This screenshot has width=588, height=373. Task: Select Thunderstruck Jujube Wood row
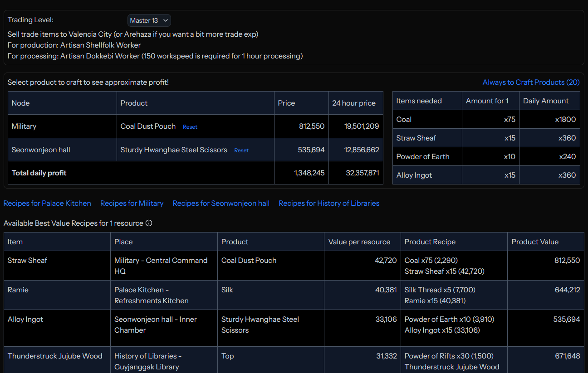click(x=55, y=356)
